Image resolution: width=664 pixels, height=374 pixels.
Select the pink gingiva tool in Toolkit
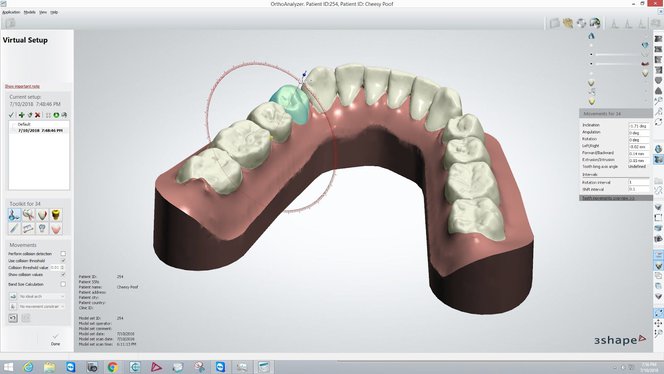(x=55, y=229)
